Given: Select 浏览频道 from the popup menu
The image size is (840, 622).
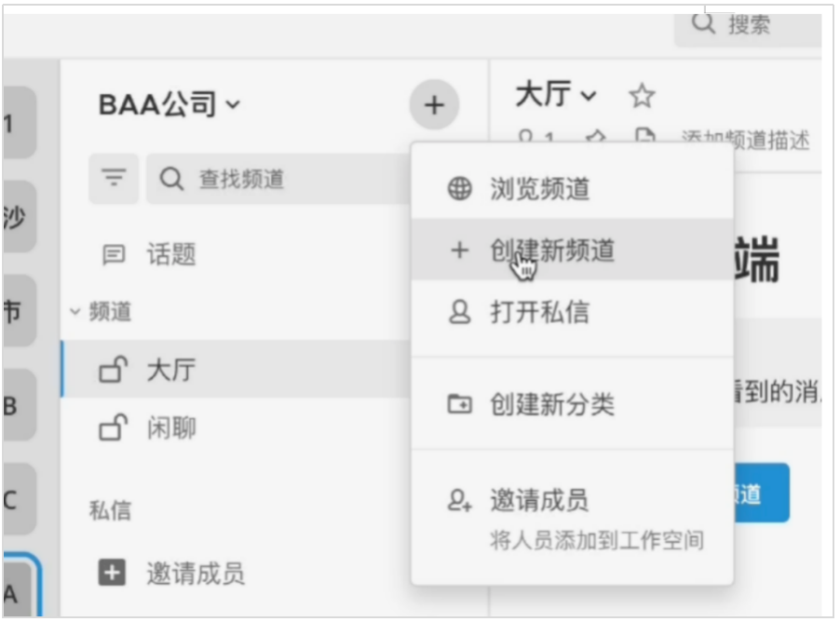Looking at the screenshot, I should point(540,189).
